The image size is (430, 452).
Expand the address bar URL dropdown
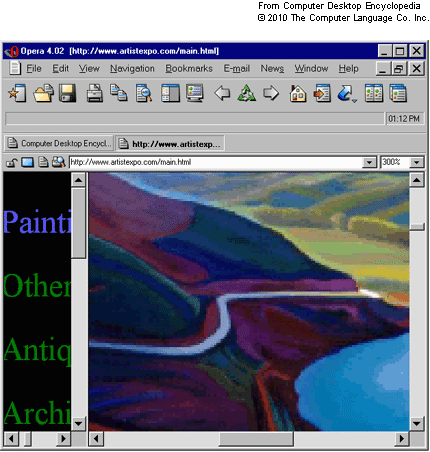point(369,162)
